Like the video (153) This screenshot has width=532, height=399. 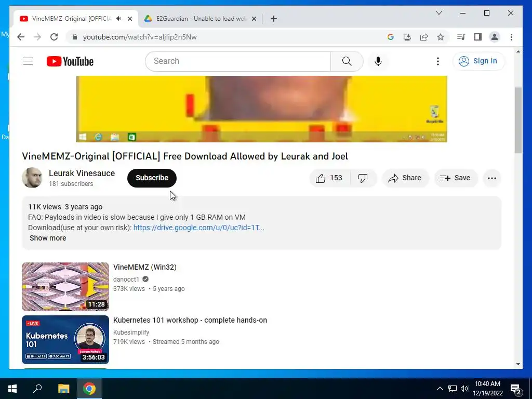tap(329, 178)
